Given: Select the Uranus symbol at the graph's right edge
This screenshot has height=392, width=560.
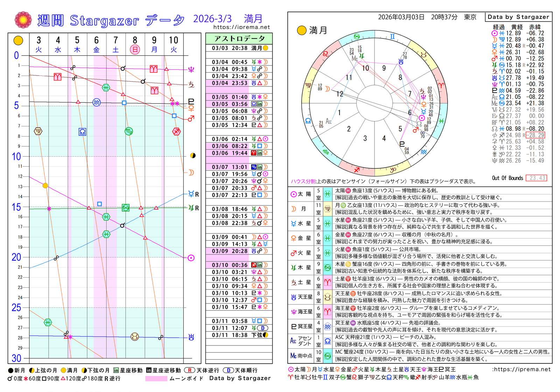Looking at the screenshot, I should 191,337.
